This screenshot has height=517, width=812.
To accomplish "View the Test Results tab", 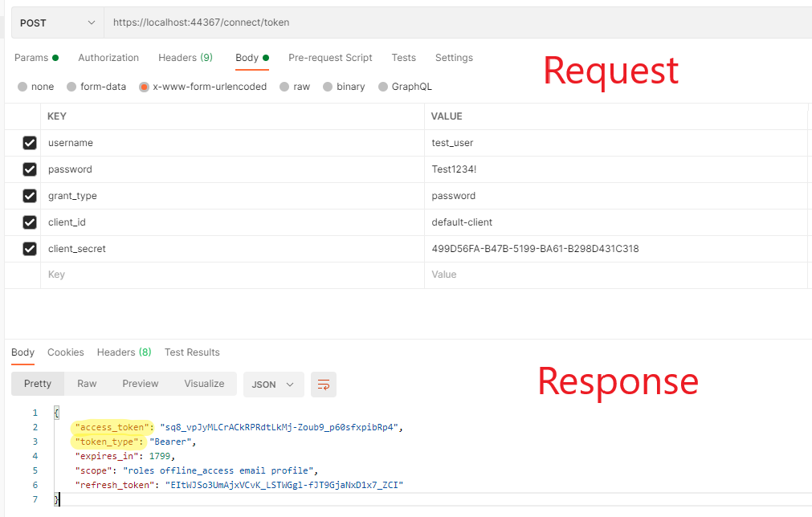I will 192,352.
